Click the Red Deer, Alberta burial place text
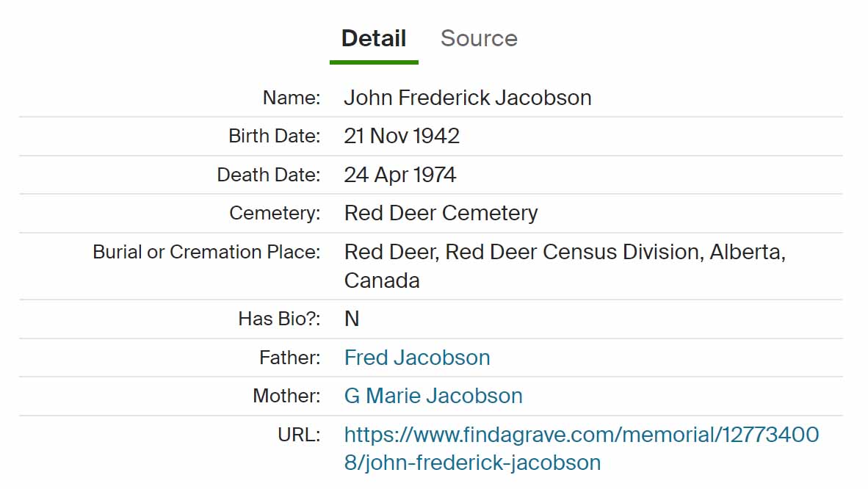Image resolution: width=868 pixels, height=489 pixels. (565, 252)
